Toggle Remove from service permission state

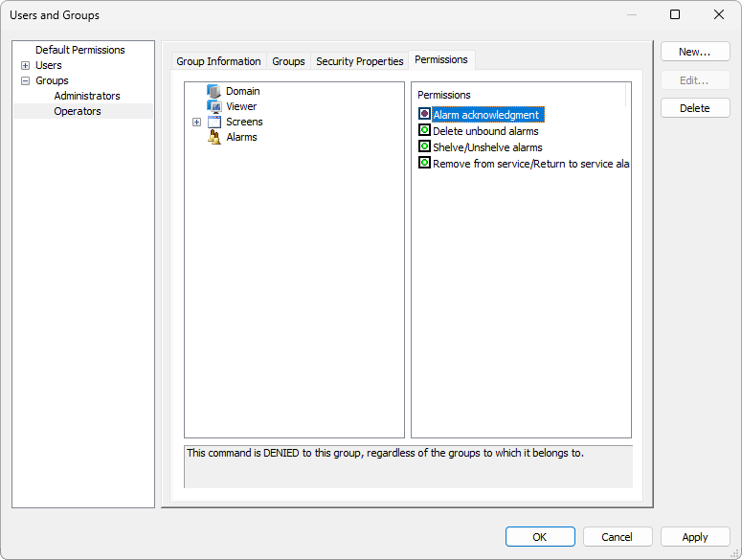(x=424, y=163)
